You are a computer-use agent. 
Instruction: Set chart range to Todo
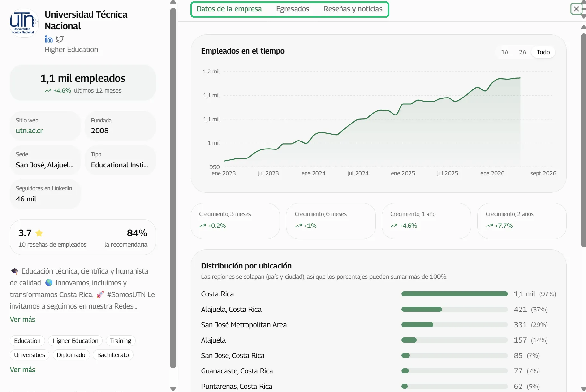pos(543,52)
